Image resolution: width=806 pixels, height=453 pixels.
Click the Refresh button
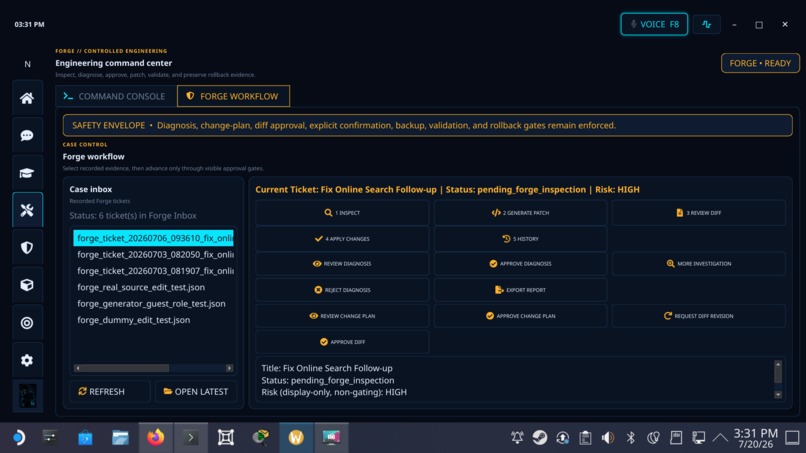[x=109, y=391]
